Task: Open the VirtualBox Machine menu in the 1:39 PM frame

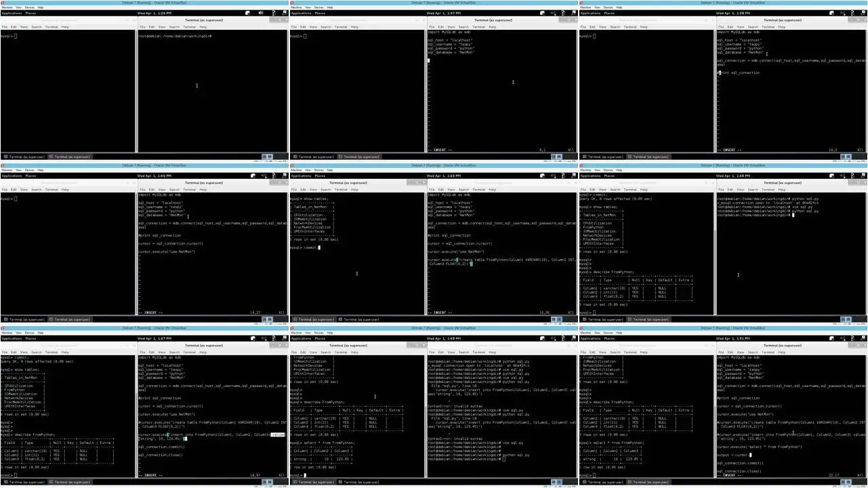Action: point(585,7)
